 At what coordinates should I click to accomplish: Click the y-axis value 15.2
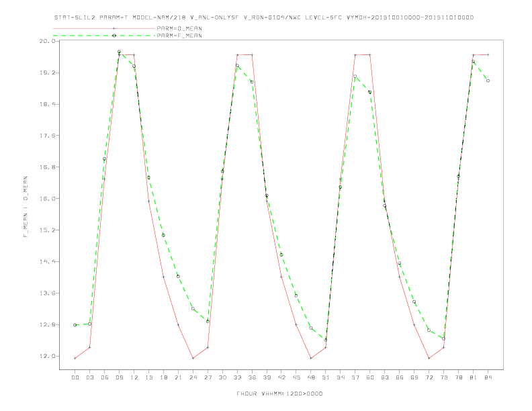pos(47,230)
